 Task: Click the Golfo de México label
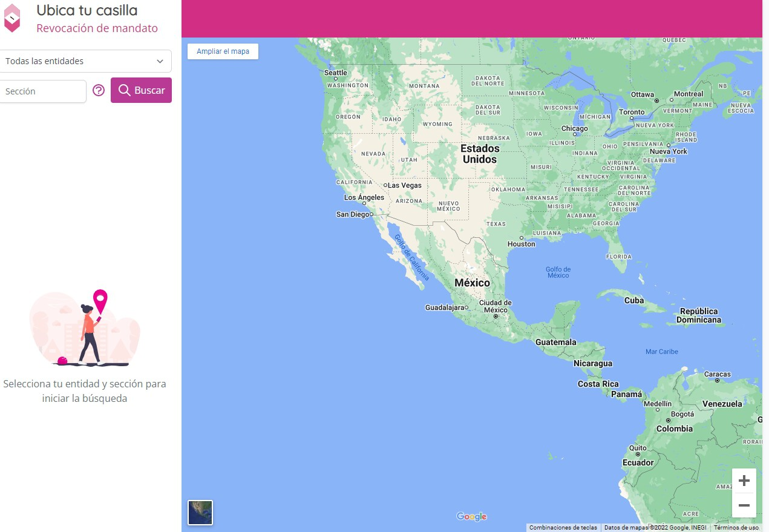coord(558,272)
